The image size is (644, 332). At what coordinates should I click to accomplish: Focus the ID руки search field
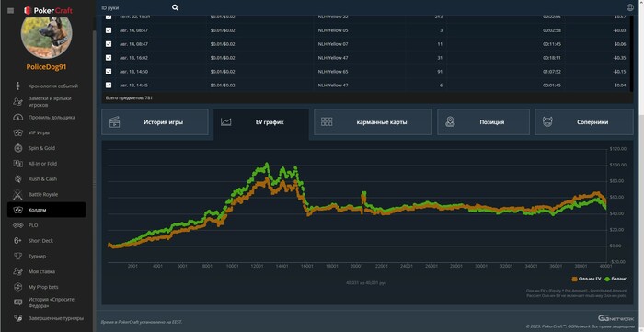coord(134,7)
